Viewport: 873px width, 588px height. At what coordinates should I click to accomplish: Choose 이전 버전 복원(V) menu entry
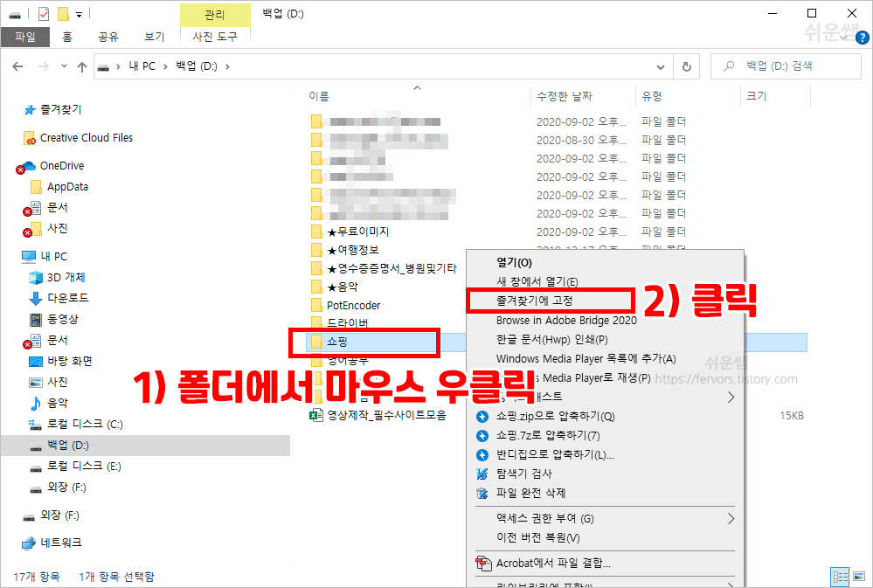tap(537, 538)
